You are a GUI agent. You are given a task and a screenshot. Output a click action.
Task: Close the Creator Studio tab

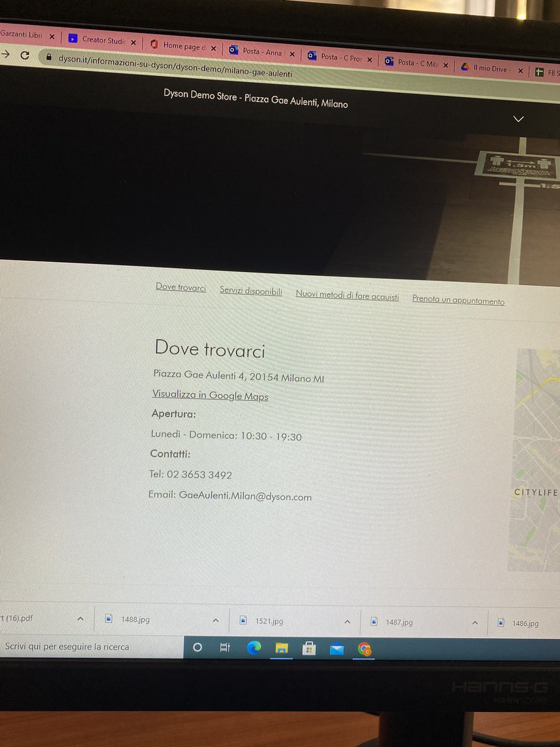point(133,42)
